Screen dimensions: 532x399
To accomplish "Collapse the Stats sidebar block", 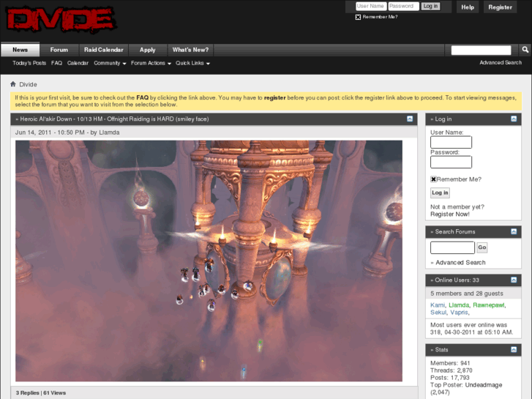I will point(514,349).
